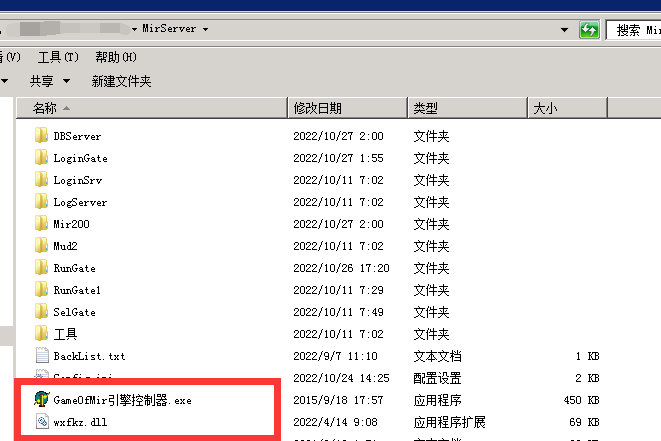Viewport: 661px width, 441px height.
Task: Select the BackList.txt text file icon
Action: 41,356
